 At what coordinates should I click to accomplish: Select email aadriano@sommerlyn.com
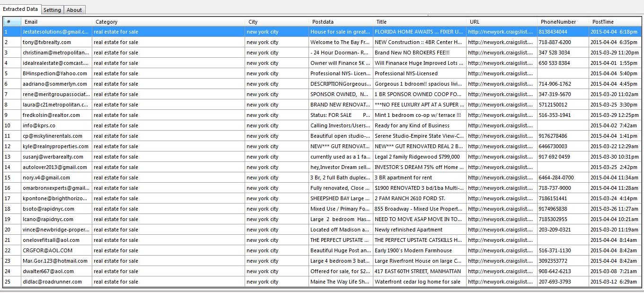click(x=54, y=84)
